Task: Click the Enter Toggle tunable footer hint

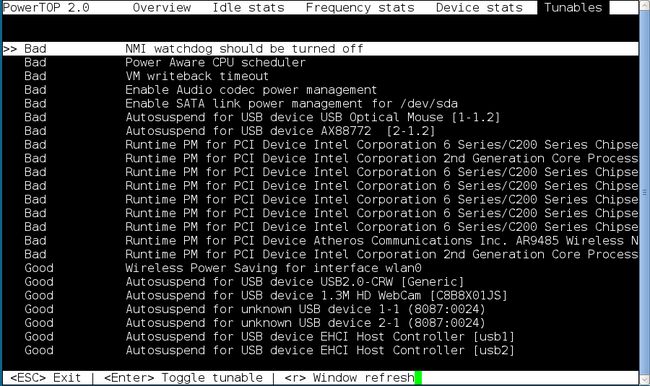Action: click(x=183, y=378)
